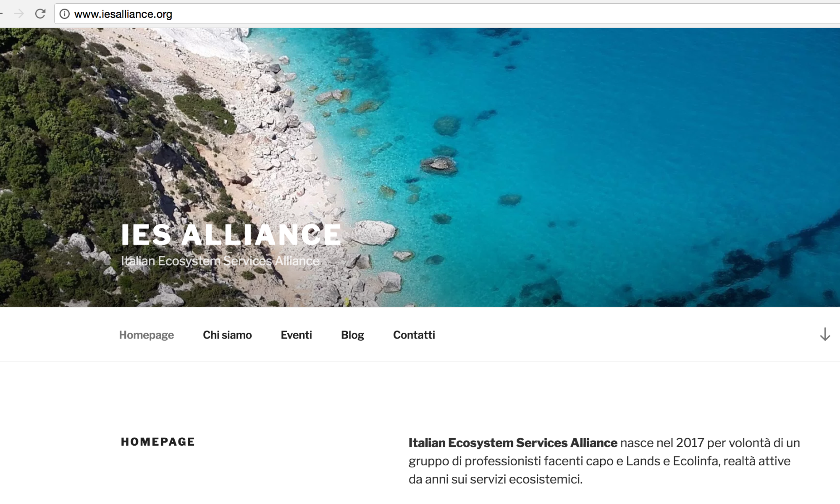Click the browser forward arrow
Screen dimensions: 840x504
[x=18, y=14]
